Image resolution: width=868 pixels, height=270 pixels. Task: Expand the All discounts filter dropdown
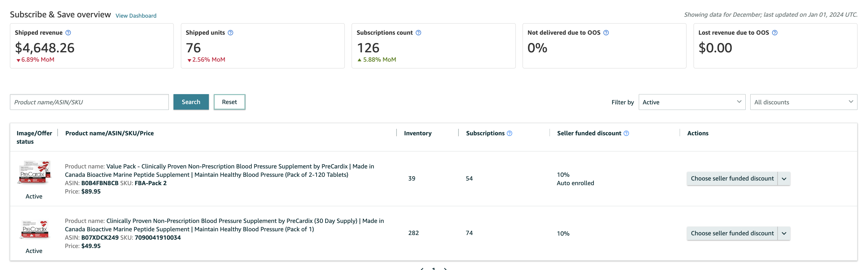(x=803, y=102)
